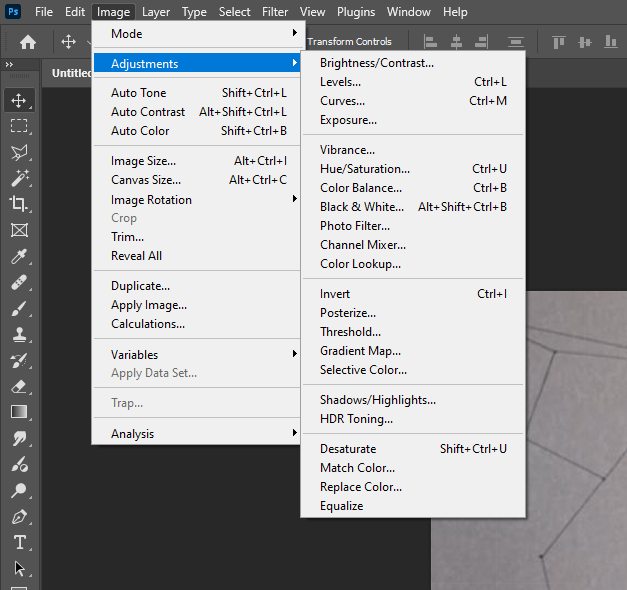Select the History Brush tool

pos(19,360)
